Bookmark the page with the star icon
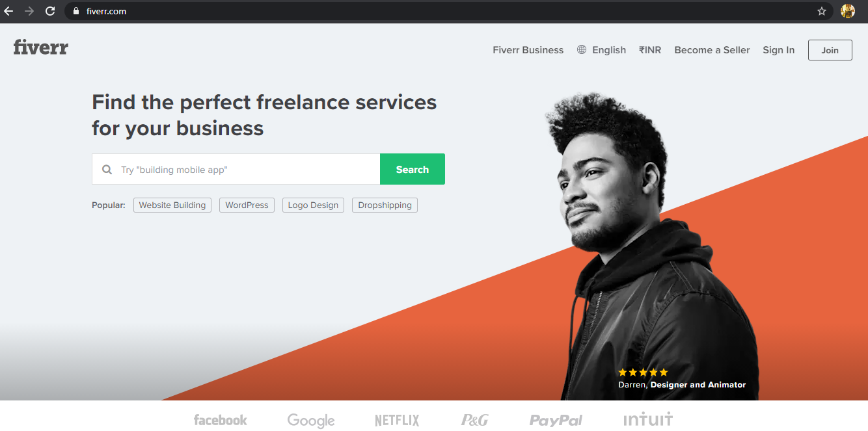The height and width of the screenshot is (431, 868). pos(821,11)
